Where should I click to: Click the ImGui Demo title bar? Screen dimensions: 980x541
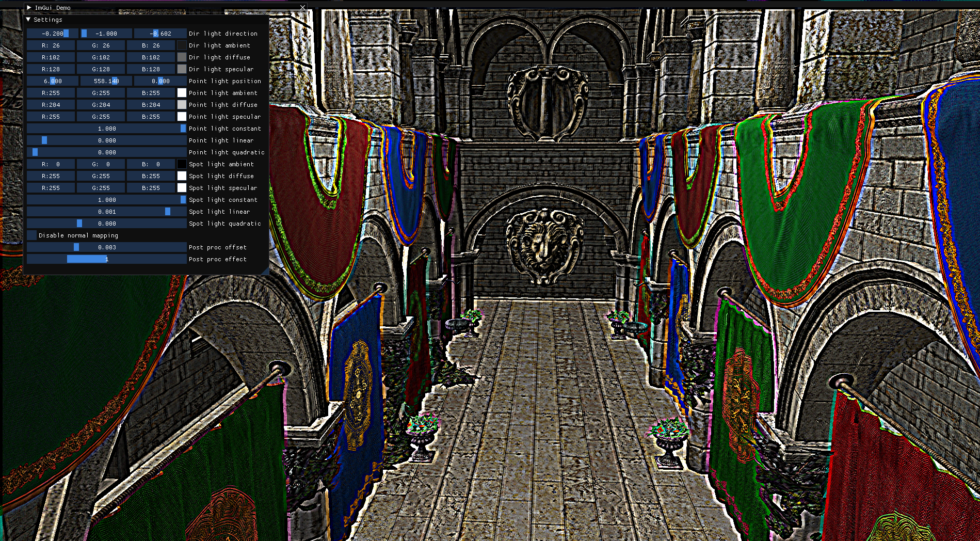point(165,7)
